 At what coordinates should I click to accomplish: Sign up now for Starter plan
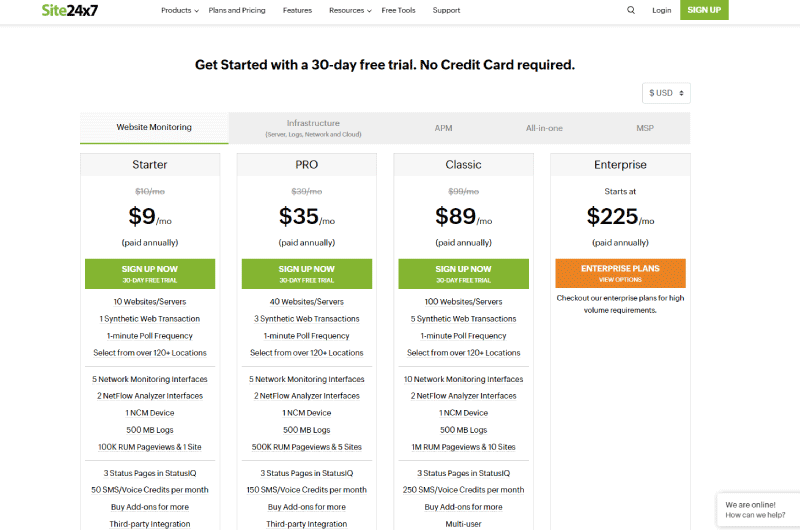tap(150, 273)
